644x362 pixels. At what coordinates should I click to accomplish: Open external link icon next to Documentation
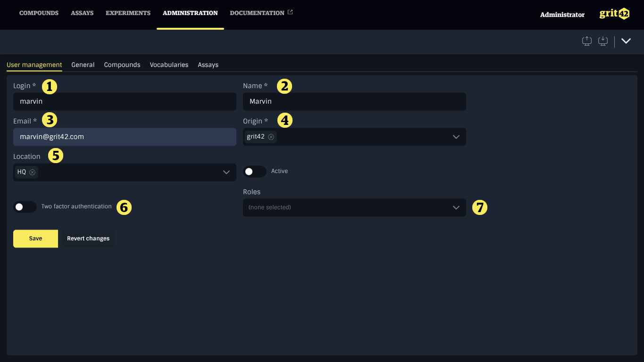coord(290,12)
